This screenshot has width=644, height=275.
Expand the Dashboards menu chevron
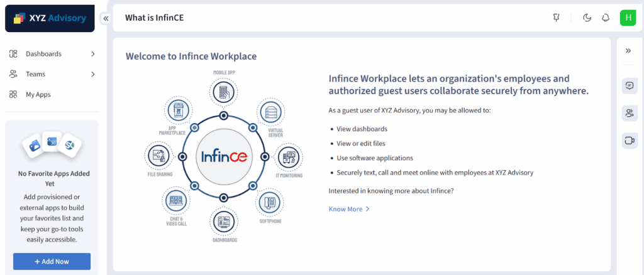pos(93,54)
